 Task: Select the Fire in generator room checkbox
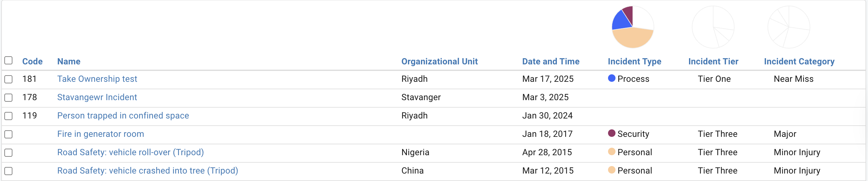pos(8,134)
